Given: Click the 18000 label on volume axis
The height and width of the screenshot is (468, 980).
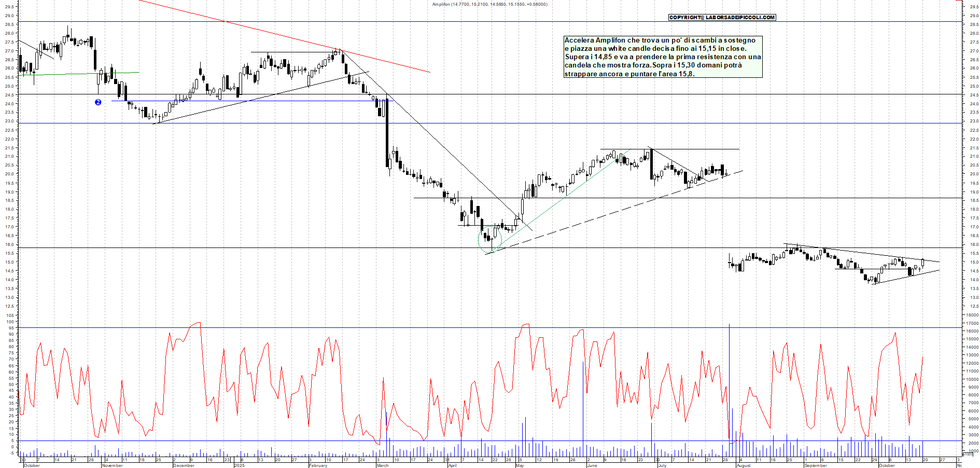Looking at the screenshot, I should click(971, 315).
